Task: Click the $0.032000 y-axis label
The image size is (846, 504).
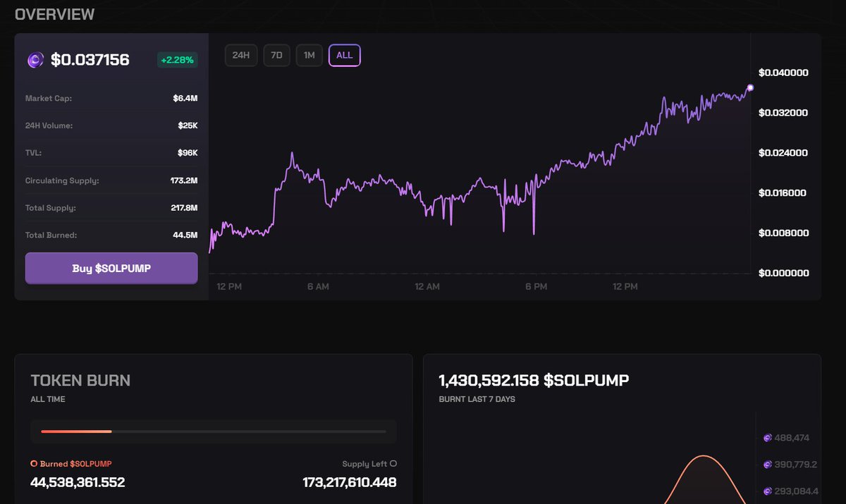Action: click(x=783, y=113)
